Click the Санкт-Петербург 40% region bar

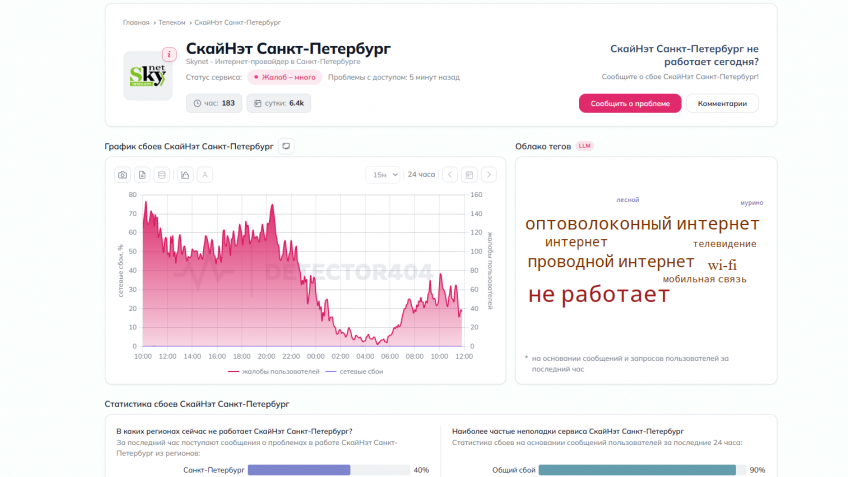tap(328, 470)
